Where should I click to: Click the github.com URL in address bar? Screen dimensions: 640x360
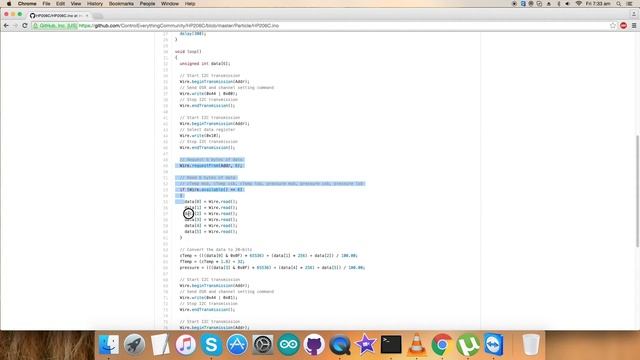click(x=179, y=25)
